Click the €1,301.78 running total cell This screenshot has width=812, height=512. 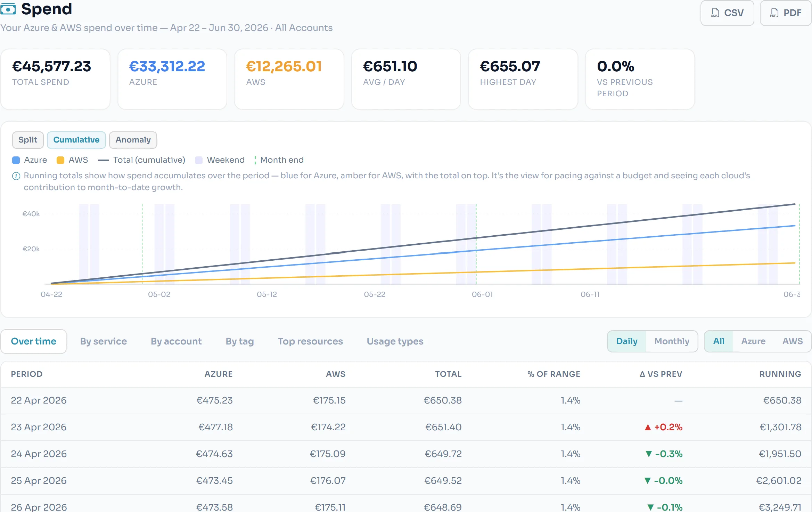coord(780,427)
